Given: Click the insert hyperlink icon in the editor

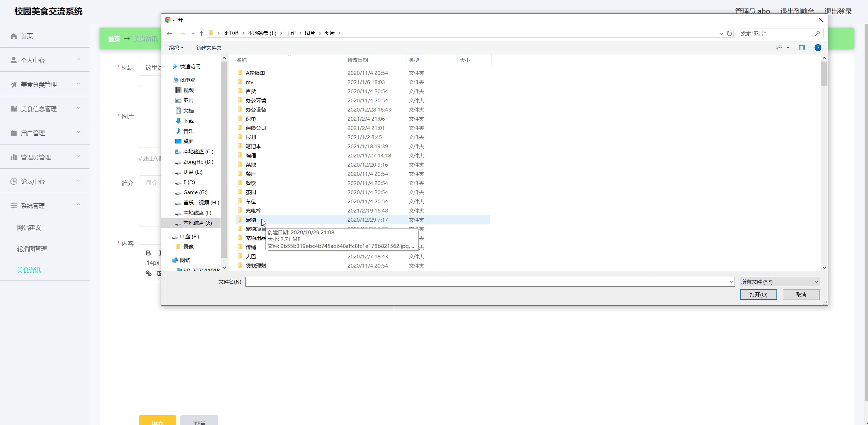Looking at the screenshot, I should [x=149, y=273].
